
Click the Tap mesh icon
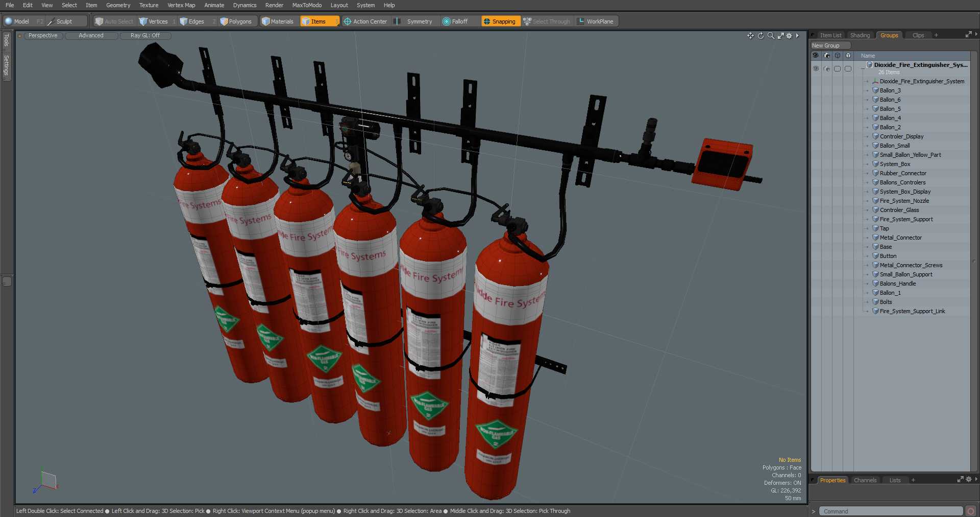point(875,228)
